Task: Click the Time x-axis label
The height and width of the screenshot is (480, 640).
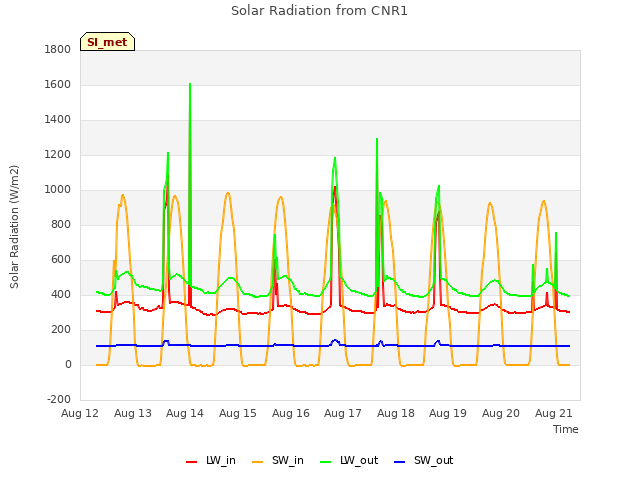Action: tap(565, 429)
